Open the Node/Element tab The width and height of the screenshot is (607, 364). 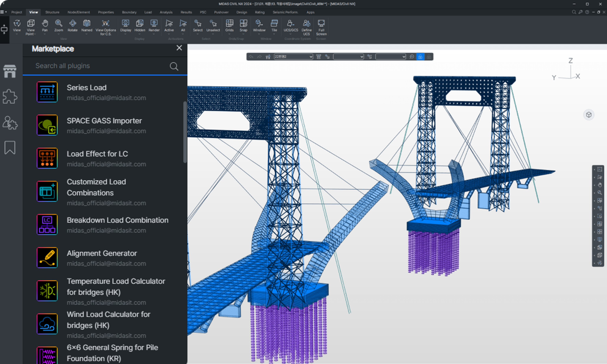point(79,12)
